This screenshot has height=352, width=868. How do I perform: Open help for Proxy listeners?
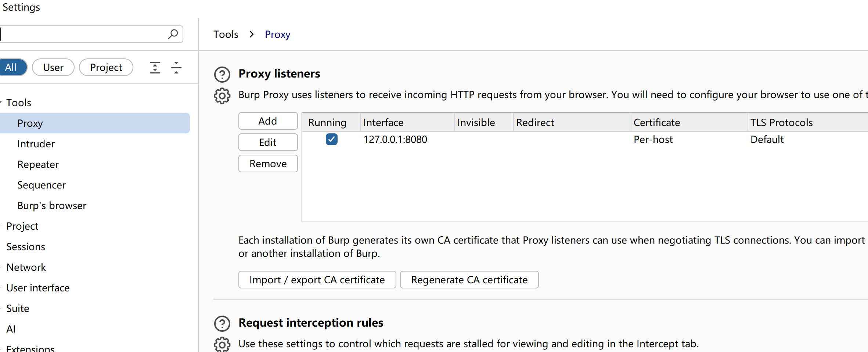[222, 75]
